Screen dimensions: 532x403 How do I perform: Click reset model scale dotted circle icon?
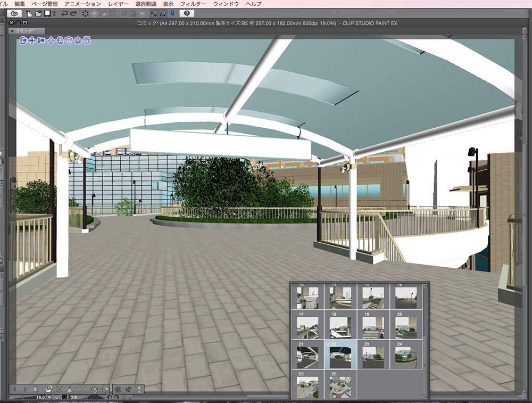point(83,389)
